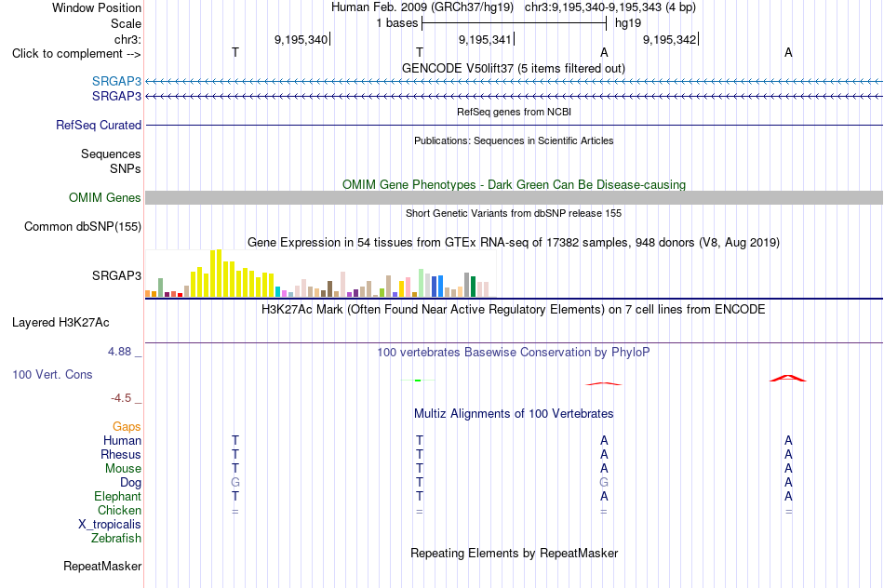Click the SNPs publications track label
Screen dimensions: 884x588
(126, 168)
